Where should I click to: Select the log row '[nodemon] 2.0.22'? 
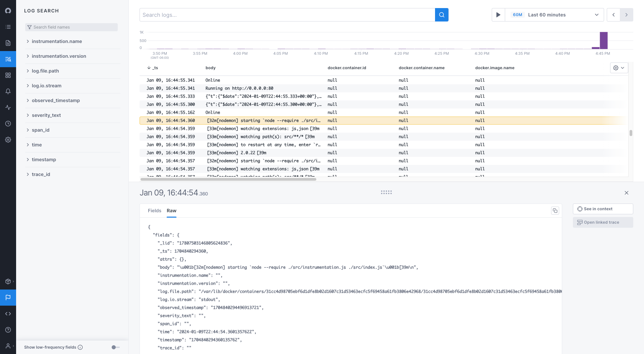384,153
